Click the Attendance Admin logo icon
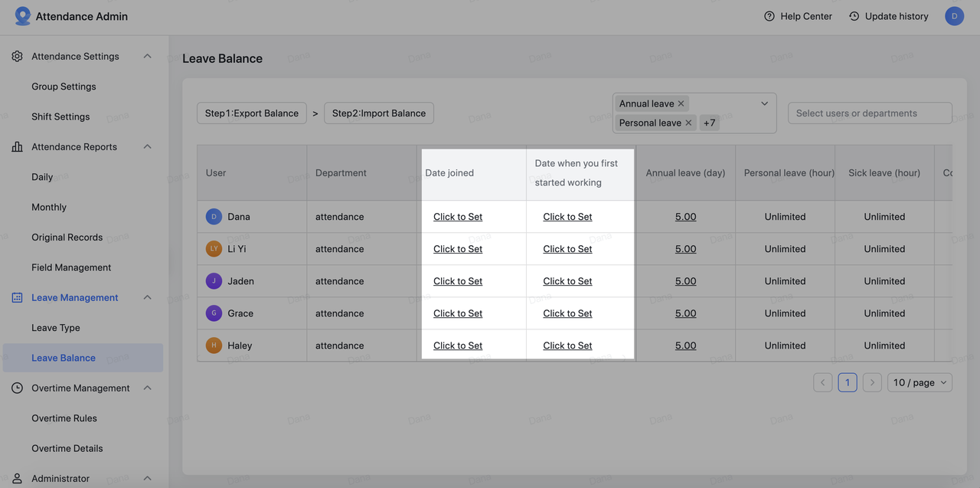 [23, 16]
